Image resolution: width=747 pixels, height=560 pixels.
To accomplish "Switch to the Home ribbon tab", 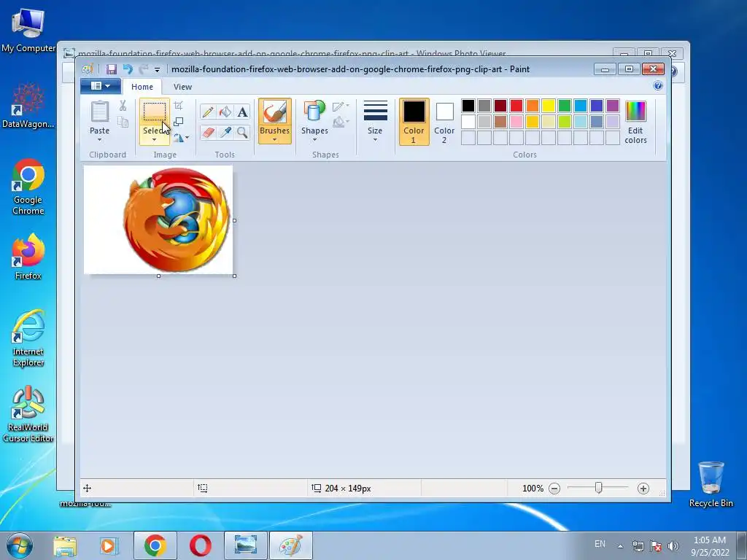I will (142, 87).
